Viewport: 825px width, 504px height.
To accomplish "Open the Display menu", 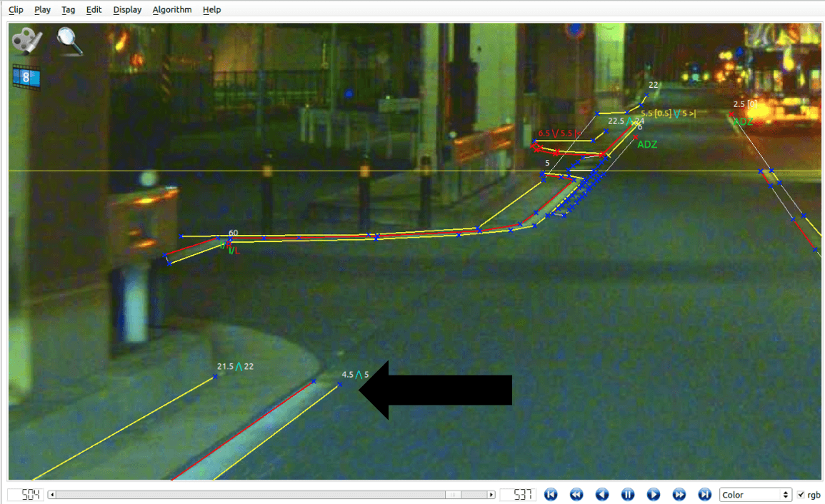I will point(127,9).
